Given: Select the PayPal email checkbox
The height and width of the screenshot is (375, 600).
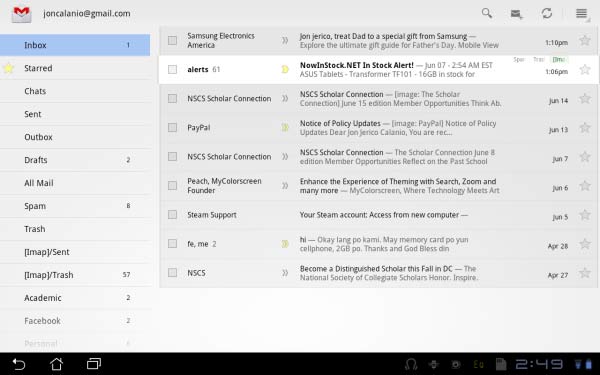Looking at the screenshot, I should [x=173, y=127].
